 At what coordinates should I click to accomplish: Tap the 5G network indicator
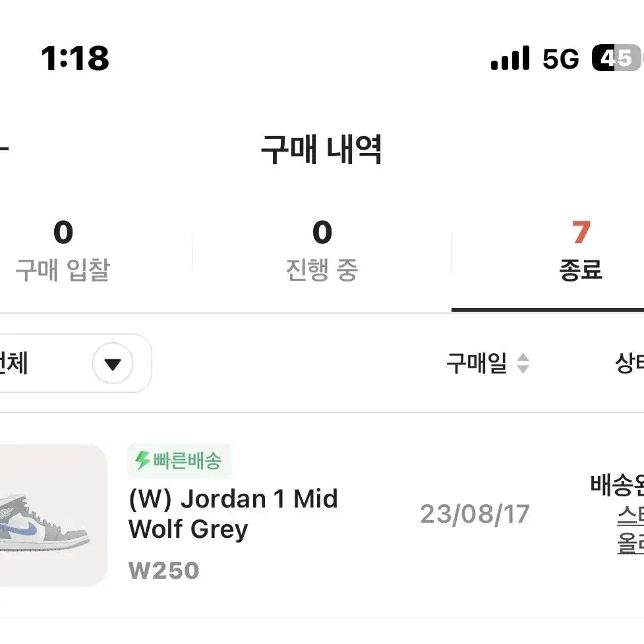click(x=561, y=59)
